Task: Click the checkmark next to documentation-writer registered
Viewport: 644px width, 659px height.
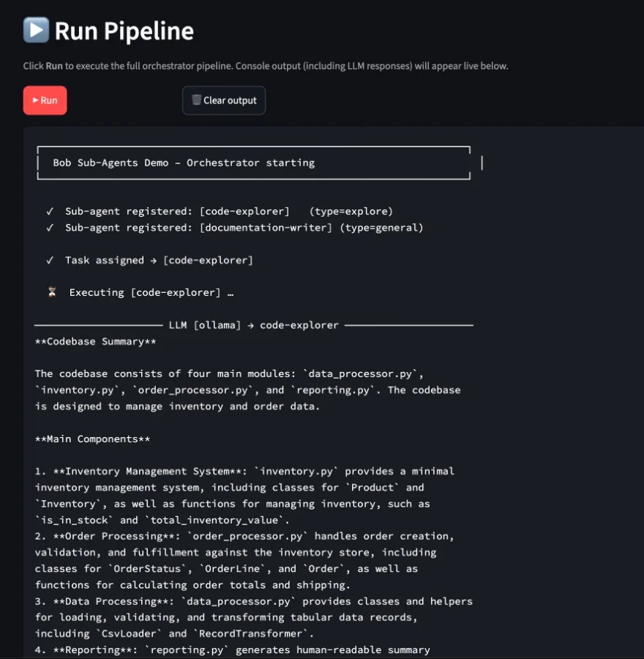Action: 50,228
